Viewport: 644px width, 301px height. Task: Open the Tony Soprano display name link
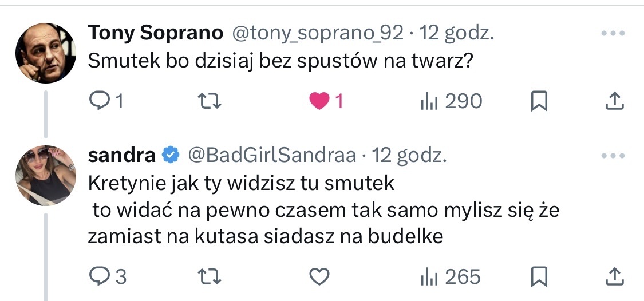click(x=155, y=34)
